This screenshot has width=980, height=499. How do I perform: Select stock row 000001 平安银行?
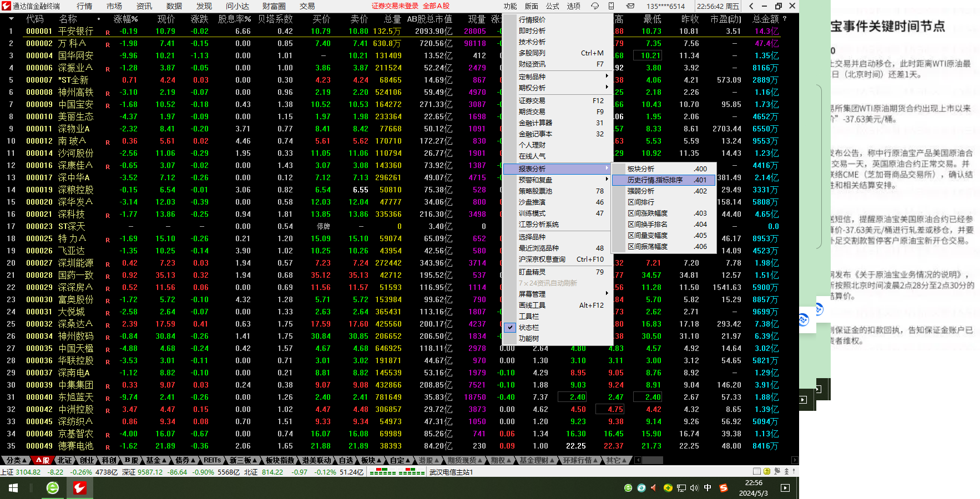pos(75,32)
